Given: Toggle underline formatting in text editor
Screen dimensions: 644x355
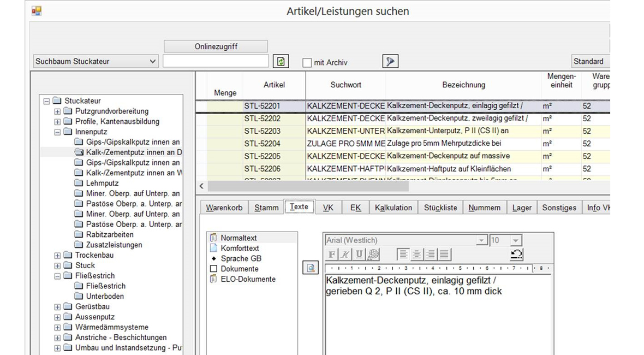Looking at the screenshot, I should (x=359, y=255).
